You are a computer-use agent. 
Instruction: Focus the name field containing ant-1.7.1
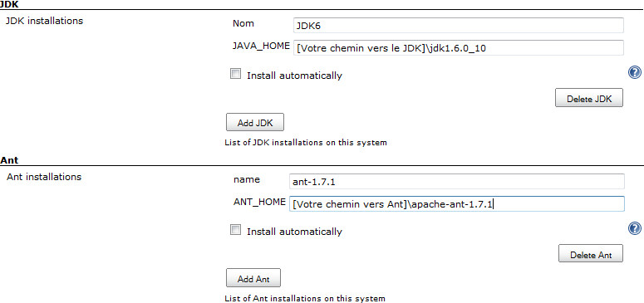pos(457,182)
